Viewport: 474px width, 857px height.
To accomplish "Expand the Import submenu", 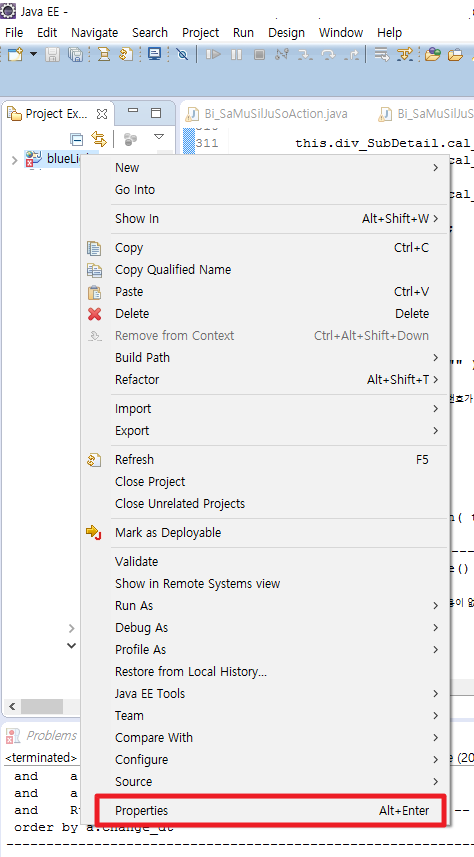I will coord(265,408).
